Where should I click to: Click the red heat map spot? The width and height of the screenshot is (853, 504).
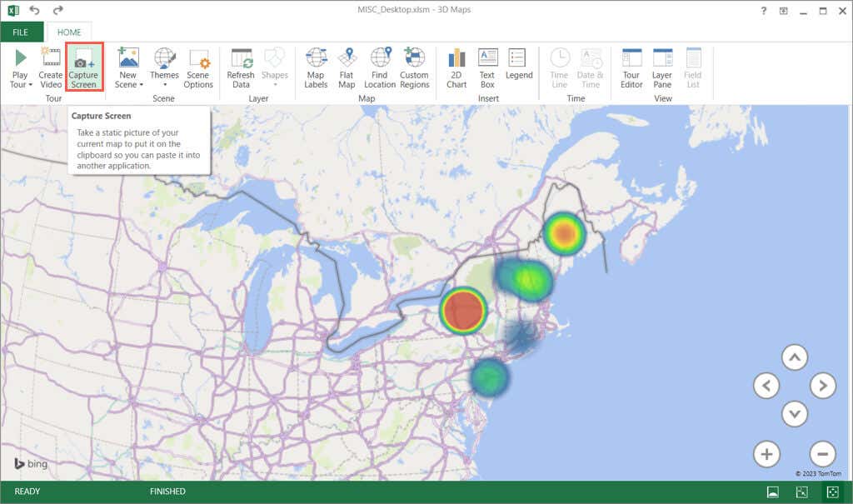(x=463, y=310)
